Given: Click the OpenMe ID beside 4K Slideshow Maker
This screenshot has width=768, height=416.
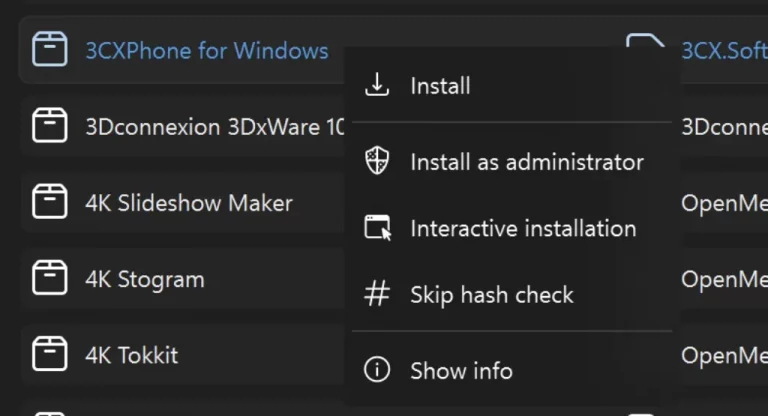Looking at the screenshot, I should 724,203.
